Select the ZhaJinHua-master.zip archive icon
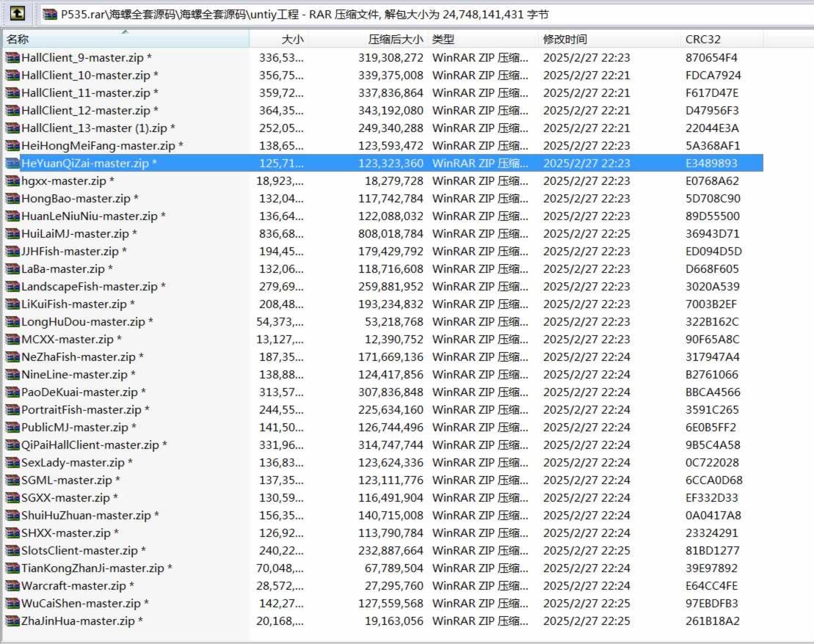814x644 pixels. (12, 621)
